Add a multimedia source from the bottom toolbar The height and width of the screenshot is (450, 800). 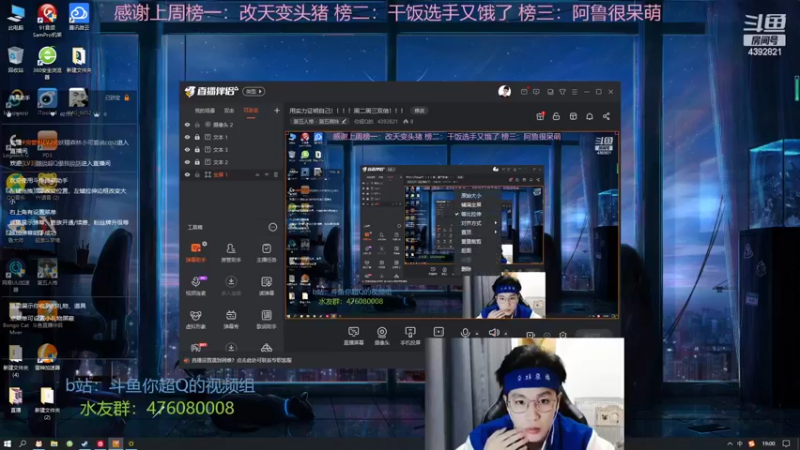438,332
